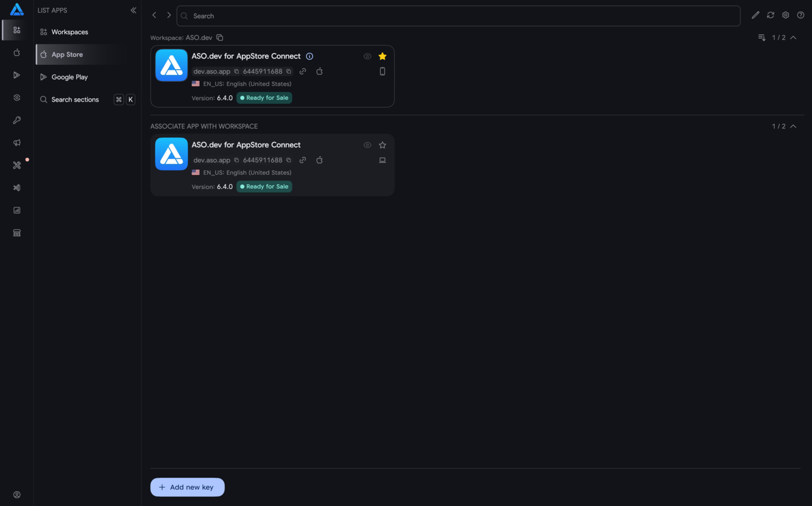The image size is (812, 506).
Task: Open the storefront icon in the left rail
Action: (17, 233)
